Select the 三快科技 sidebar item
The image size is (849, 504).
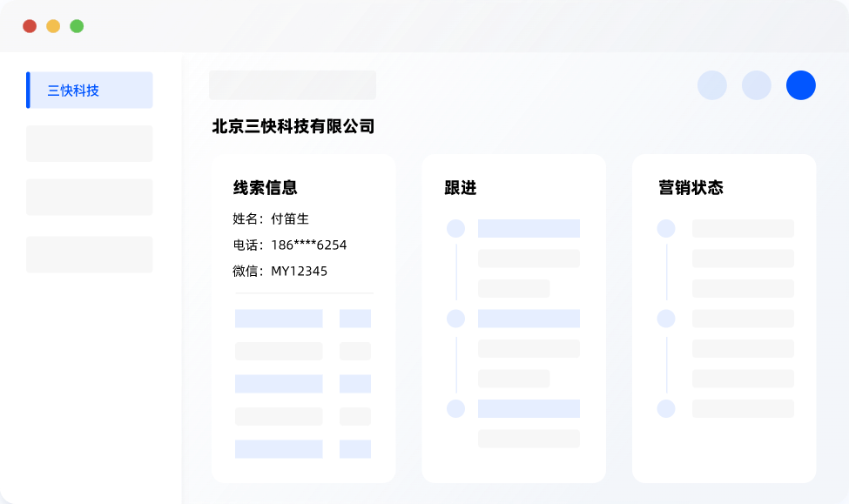[90, 90]
